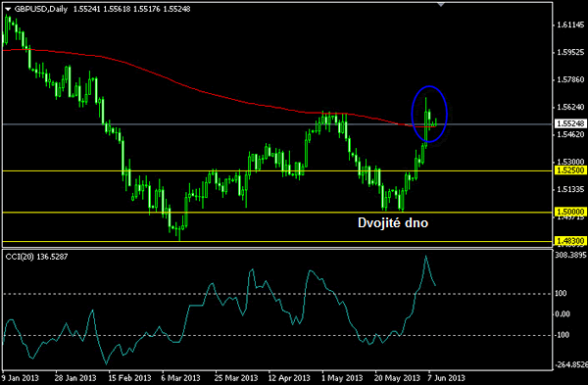Select the GBPUSD,Daily chart title
The image size is (588, 385).
[41, 9]
